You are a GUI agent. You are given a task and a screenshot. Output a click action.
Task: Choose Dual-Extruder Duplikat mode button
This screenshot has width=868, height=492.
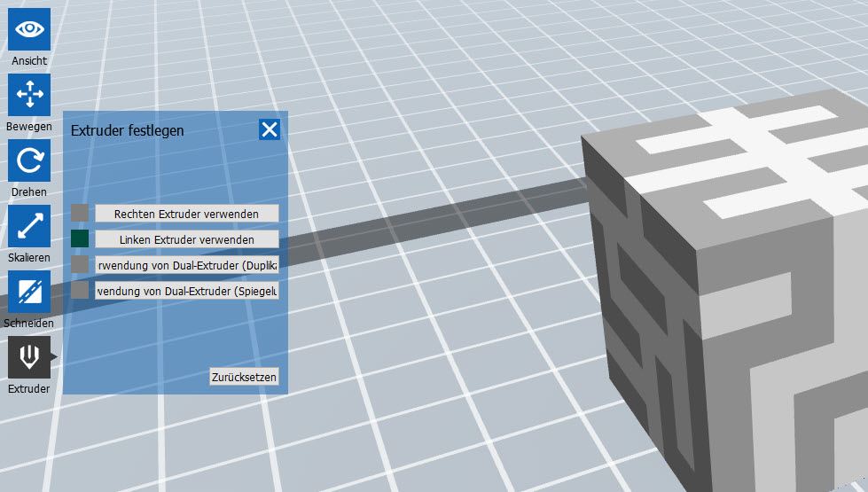(186, 265)
